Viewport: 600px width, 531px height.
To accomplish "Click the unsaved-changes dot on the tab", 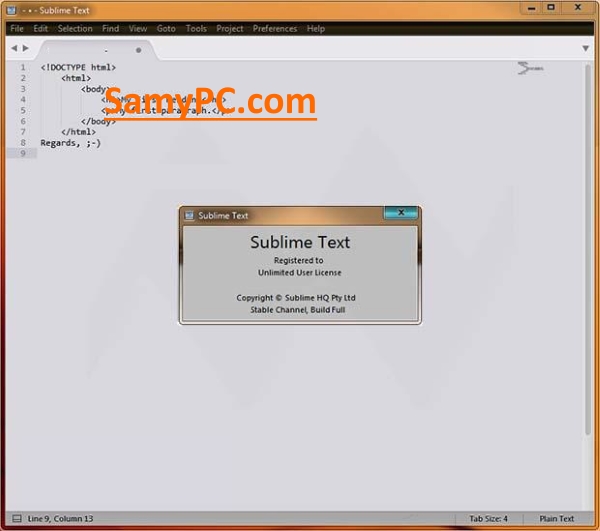I will coord(139,50).
